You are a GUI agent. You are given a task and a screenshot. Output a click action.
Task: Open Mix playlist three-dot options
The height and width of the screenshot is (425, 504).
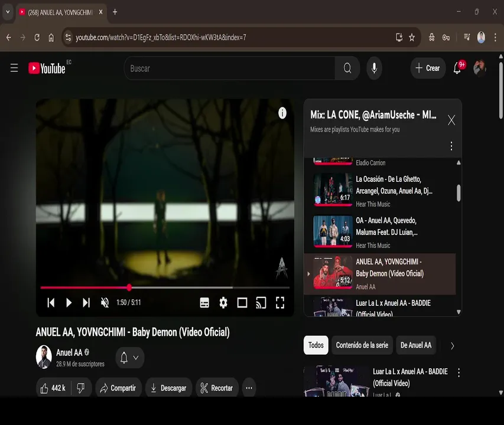pyautogui.click(x=451, y=146)
